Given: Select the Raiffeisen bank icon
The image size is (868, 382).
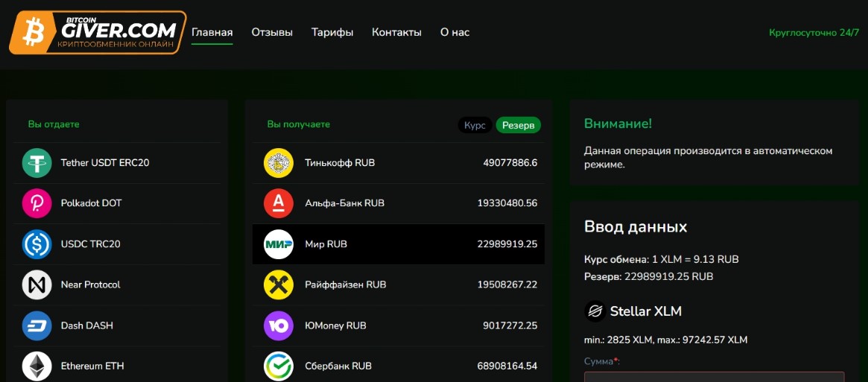Looking at the screenshot, I should 279,284.
